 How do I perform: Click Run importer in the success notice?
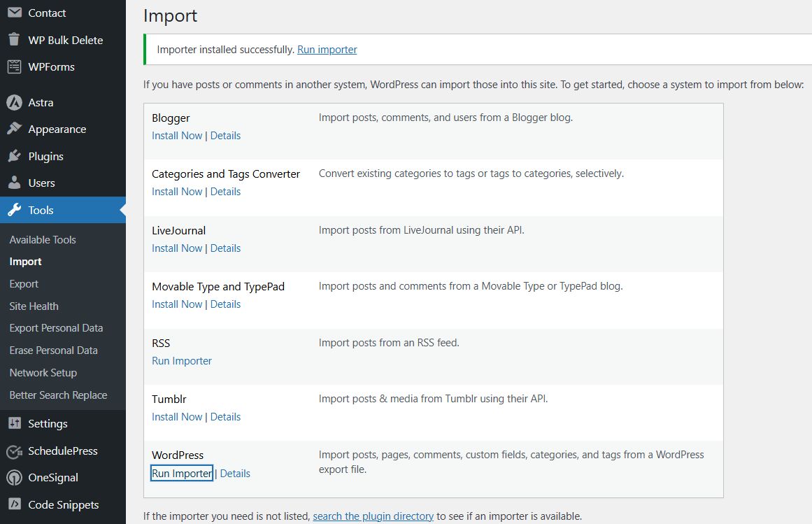pos(327,49)
